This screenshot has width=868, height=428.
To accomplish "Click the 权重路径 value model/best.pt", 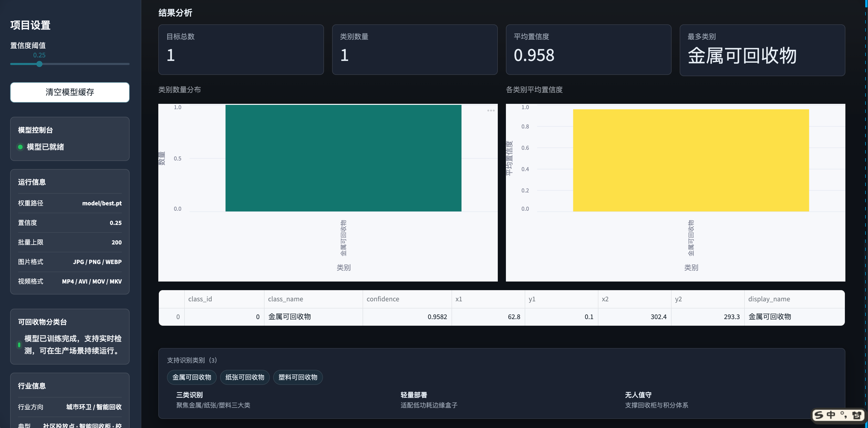I will click(x=102, y=203).
